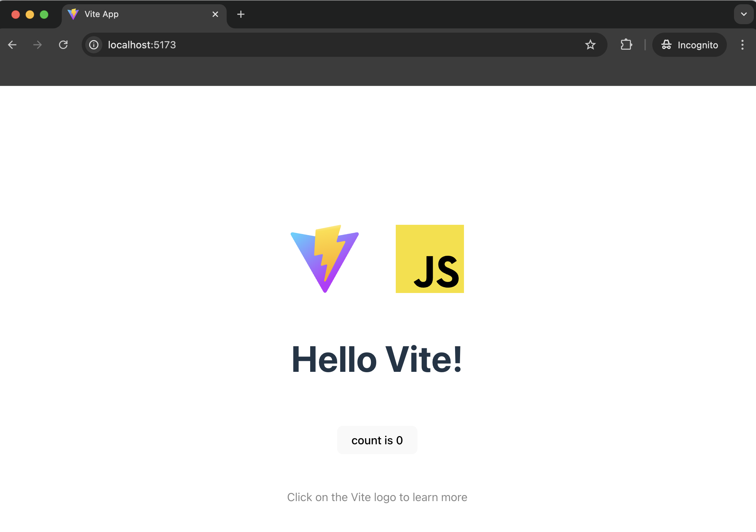Click 'Click on the Vite logo to learn more'

[x=377, y=497]
